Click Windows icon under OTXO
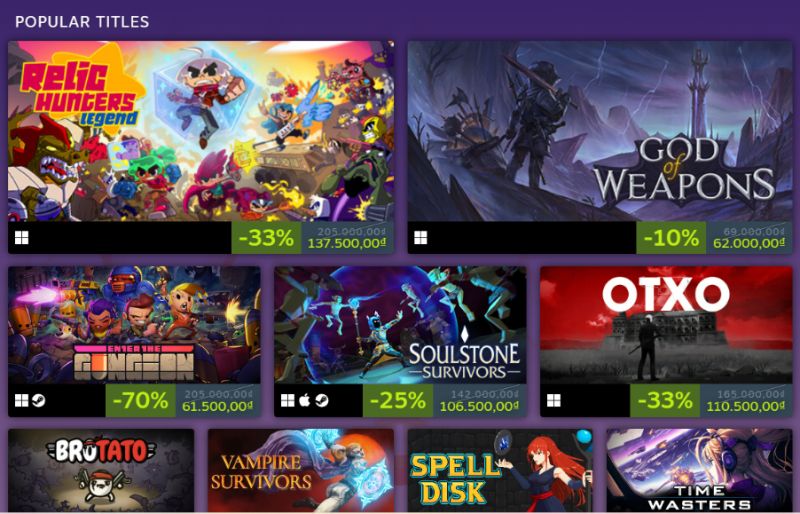This screenshot has height=514, width=800. 554,401
